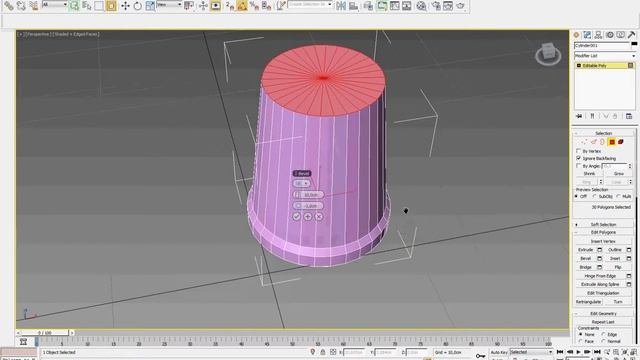Activate the Select and Move tool
Viewport: 640px width, 360px height.
[x=125, y=6]
